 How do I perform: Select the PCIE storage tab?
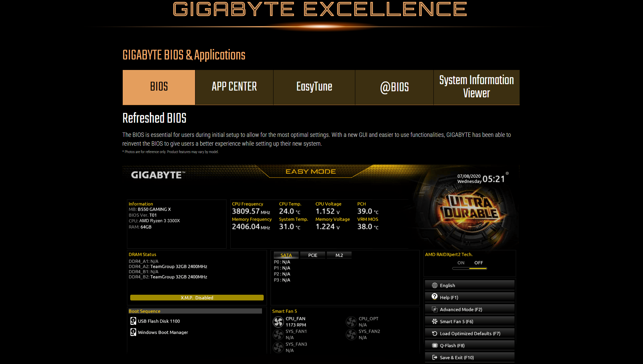[x=313, y=255]
